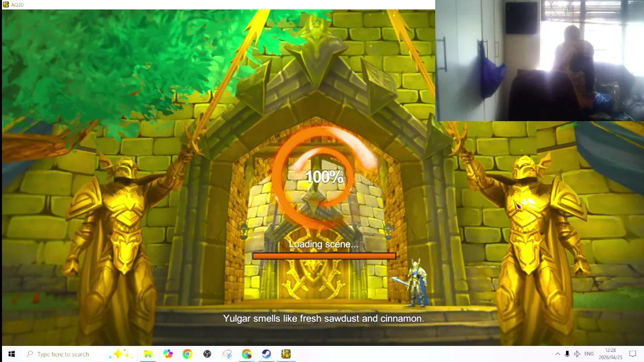Screen dimensions: 644x362
Task: Click the AQ3D icon in the title bar
Action: click(x=6, y=5)
